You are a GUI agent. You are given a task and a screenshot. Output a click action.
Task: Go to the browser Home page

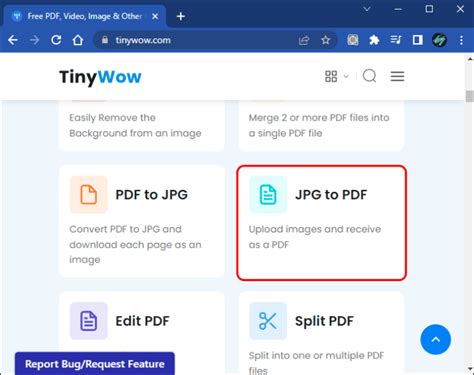tap(78, 40)
